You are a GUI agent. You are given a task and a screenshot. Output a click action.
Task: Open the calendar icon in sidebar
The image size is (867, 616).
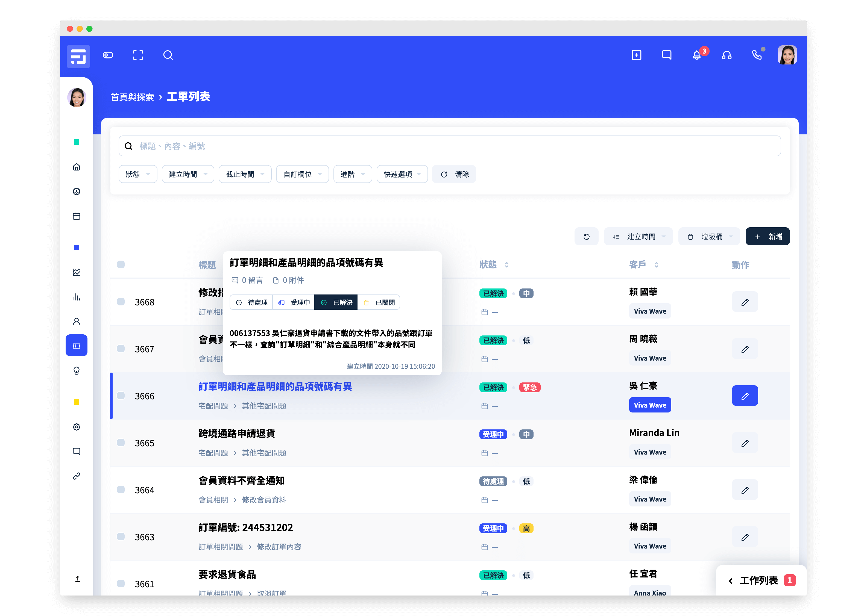tap(77, 216)
